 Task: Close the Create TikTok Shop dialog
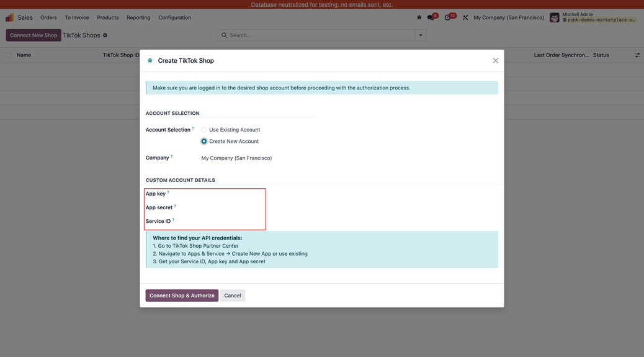495,60
